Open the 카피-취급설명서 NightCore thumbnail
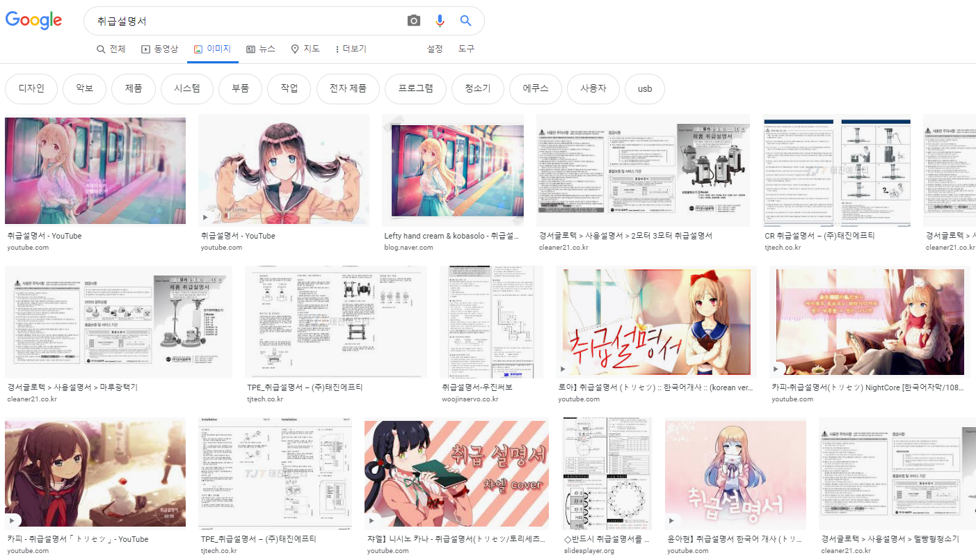This screenshot has height=560, width=976. tap(870, 322)
